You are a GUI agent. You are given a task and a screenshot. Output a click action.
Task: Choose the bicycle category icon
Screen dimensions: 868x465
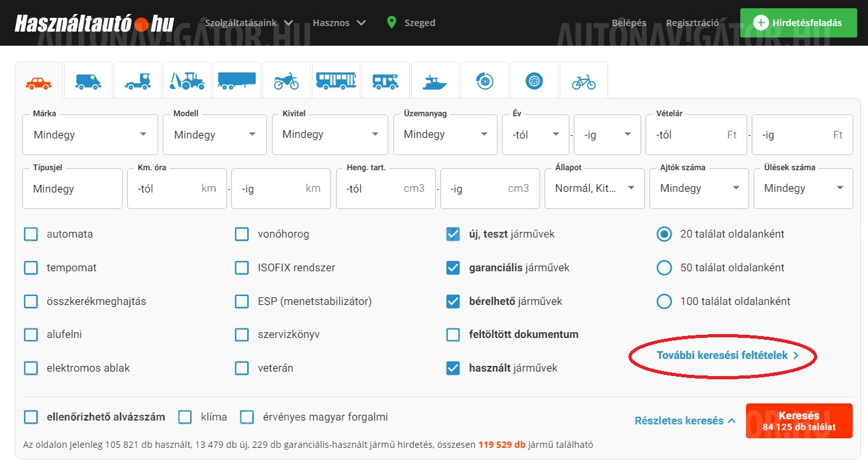coord(583,81)
